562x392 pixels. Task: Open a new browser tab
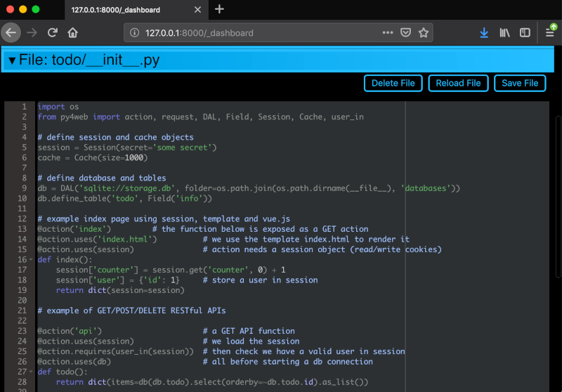pyautogui.click(x=219, y=9)
